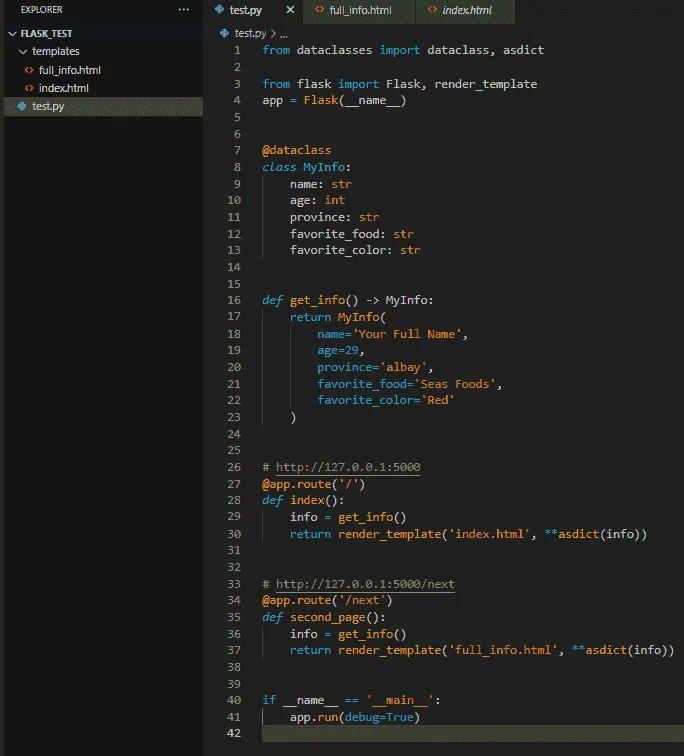Click the string 'Seas Foods' on line 21

455,384
